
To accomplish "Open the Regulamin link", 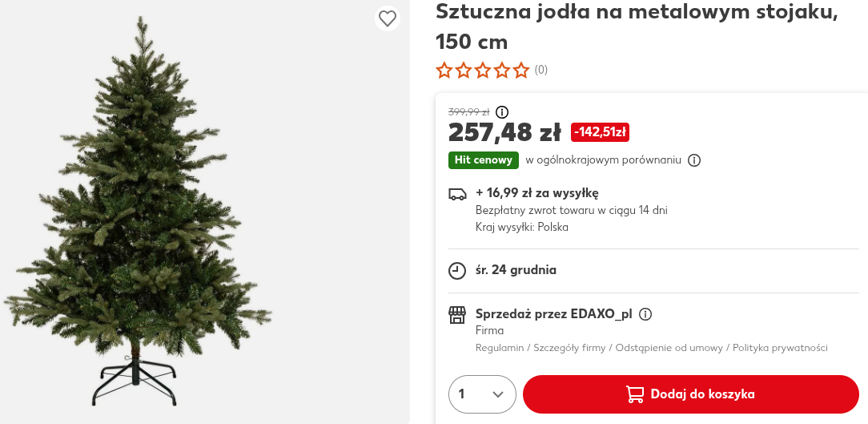I will (500, 348).
